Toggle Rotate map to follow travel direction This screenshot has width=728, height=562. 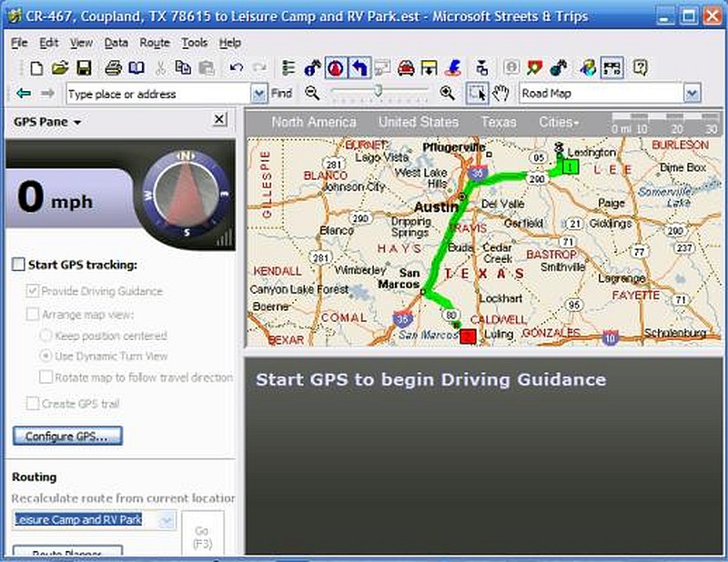(x=46, y=376)
